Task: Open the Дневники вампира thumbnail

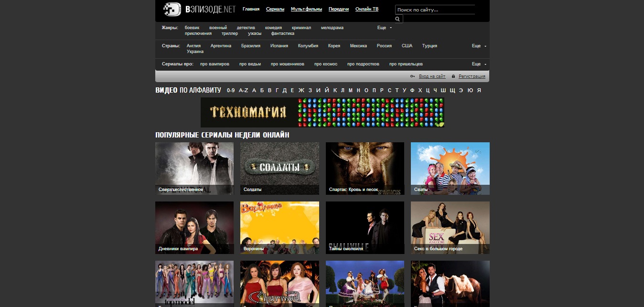Action: pos(194,227)
